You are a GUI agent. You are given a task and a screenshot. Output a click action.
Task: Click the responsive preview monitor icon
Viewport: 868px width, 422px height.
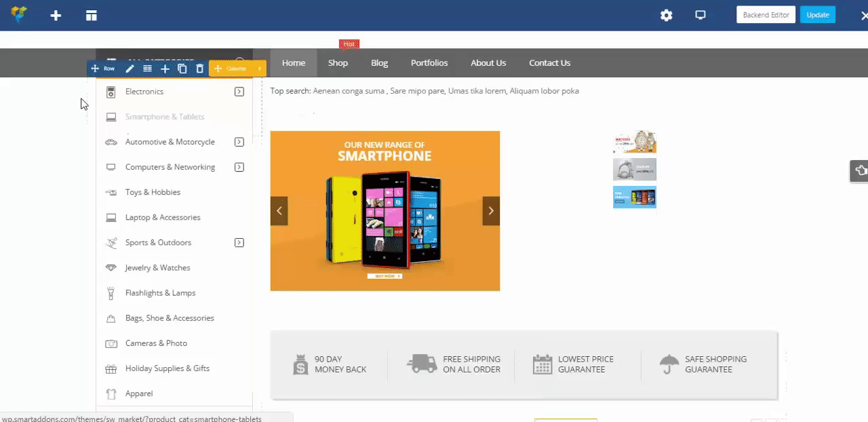(701, 16)
